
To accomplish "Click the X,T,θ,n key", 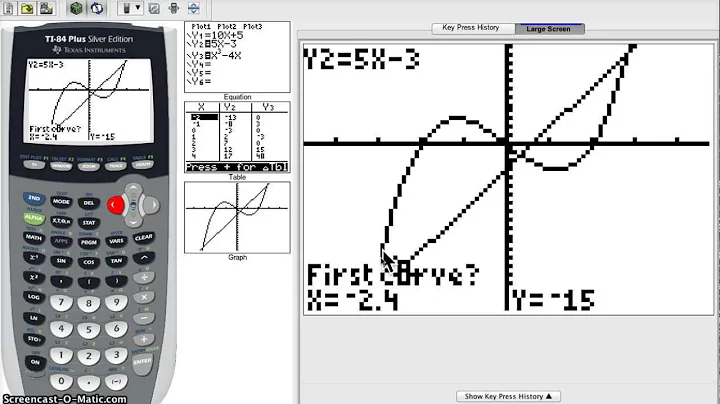I will point(61,221).
